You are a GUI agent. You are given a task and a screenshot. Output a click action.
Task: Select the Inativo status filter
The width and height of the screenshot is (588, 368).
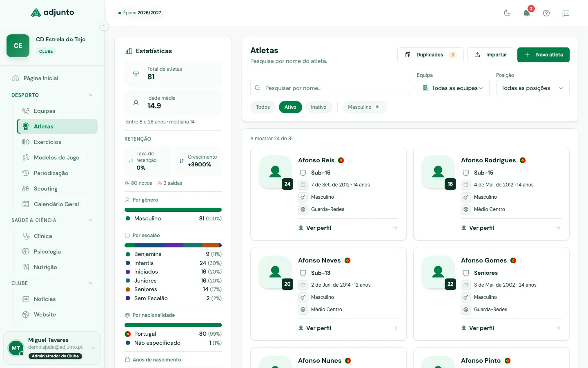[x=318, y=107]
